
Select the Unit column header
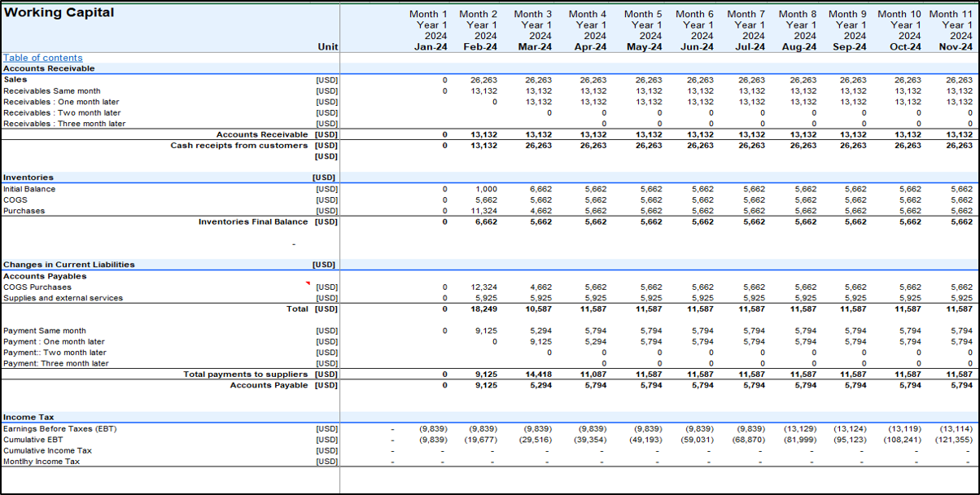[x=327, y=47]
